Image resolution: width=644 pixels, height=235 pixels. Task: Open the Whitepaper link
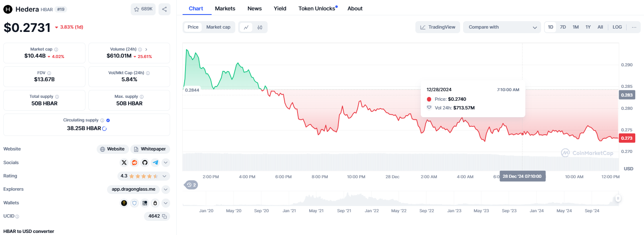[x=150, y=149]
